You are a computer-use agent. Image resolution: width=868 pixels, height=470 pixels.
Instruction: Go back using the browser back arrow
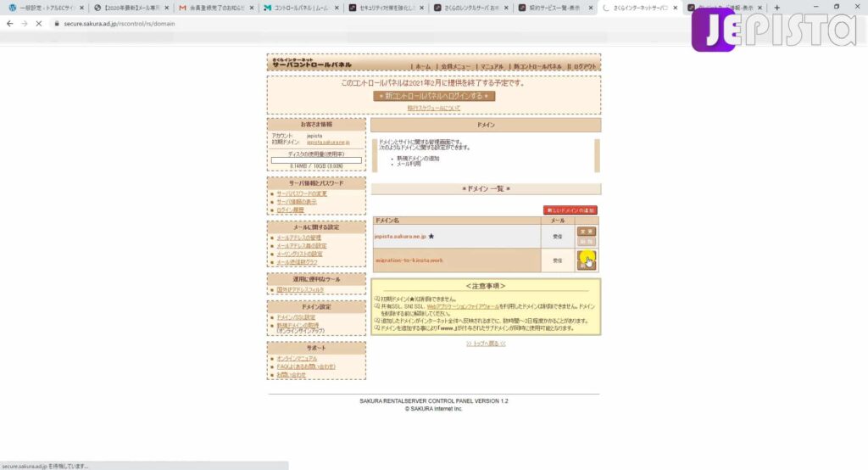[9, 24]
